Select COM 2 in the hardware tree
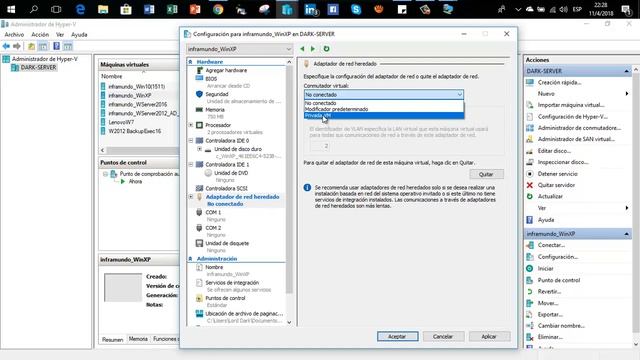Screen dimensions: 640x360 (213, 228)
